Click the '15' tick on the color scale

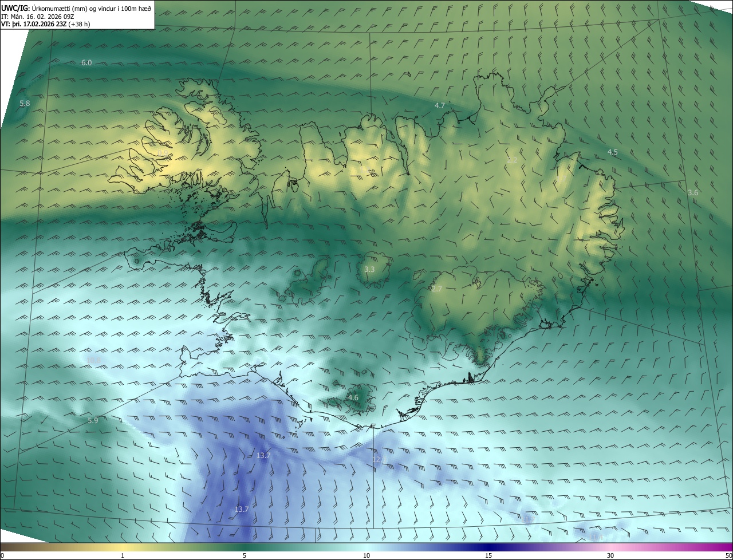click(488, 556)
